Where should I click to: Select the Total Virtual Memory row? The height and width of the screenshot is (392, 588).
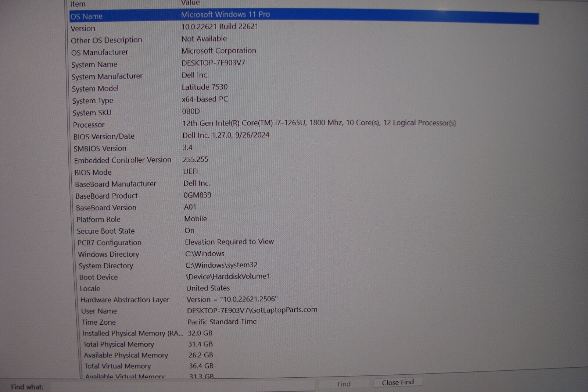coord(117,366)
